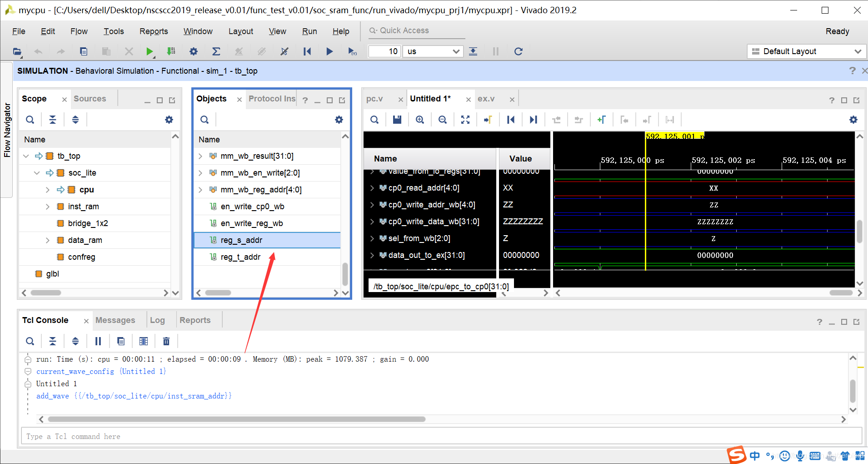
Task: Open the Flow Navigator side panel
Action: [x=6, y=130]
